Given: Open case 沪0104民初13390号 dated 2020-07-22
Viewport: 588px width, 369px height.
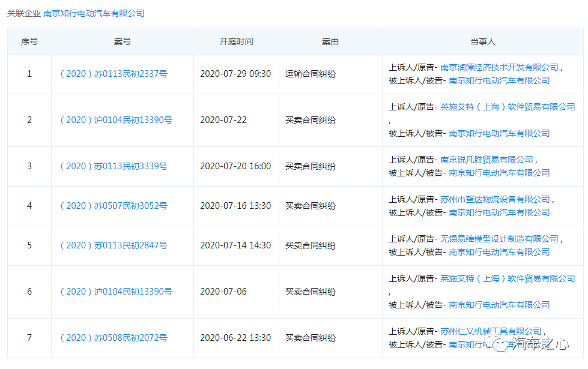Looking at the screenshot, I should [x=117, y=120].
